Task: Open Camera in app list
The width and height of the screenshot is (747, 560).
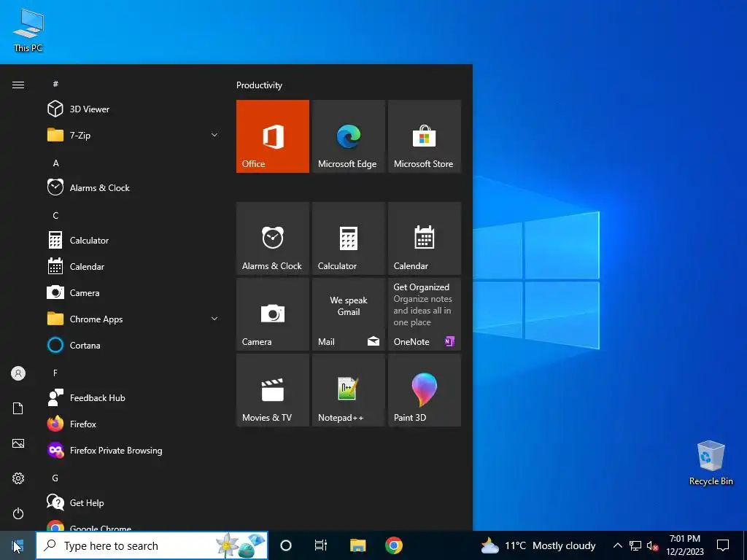Action: click(x=133, y=293)
